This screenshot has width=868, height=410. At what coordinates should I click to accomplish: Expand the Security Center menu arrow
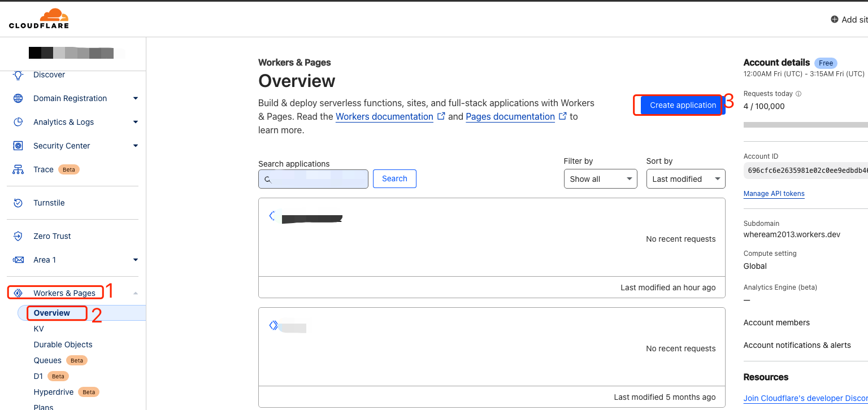pyautogui.click(x=136, y=146)
